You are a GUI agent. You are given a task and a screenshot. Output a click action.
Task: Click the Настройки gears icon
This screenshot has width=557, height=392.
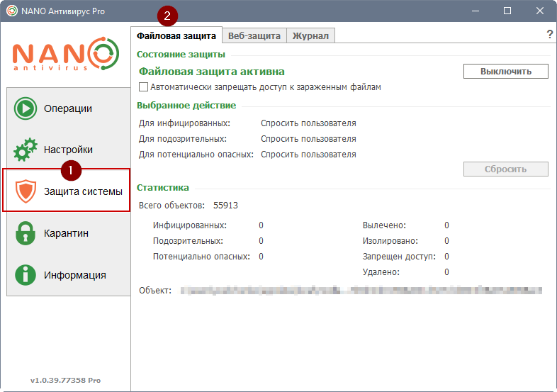26,150
